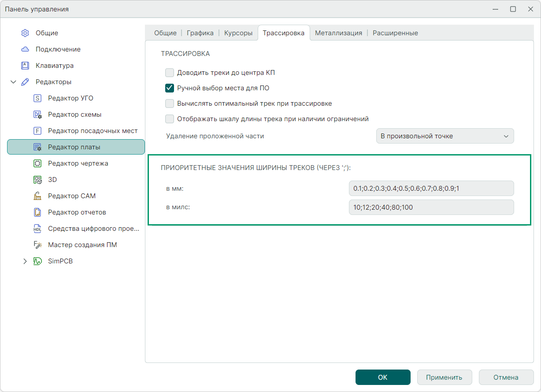Screen dimensions: 541x392
Task: Enable Доводить треки до центра КП
Action: 170,73
